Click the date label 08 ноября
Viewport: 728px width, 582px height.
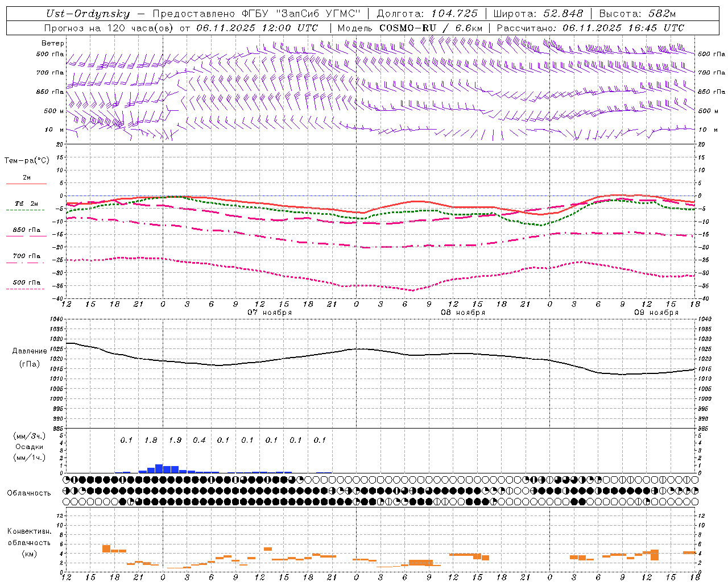point(463,313)
